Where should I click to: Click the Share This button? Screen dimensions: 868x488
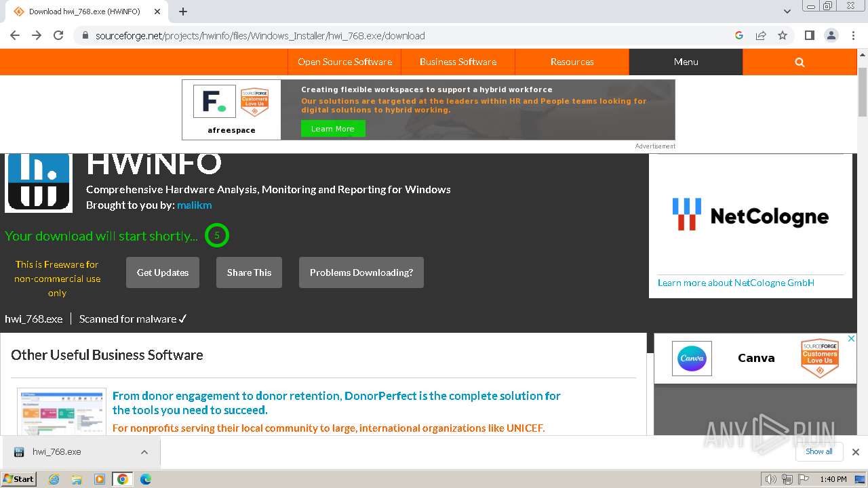(249, 272)
